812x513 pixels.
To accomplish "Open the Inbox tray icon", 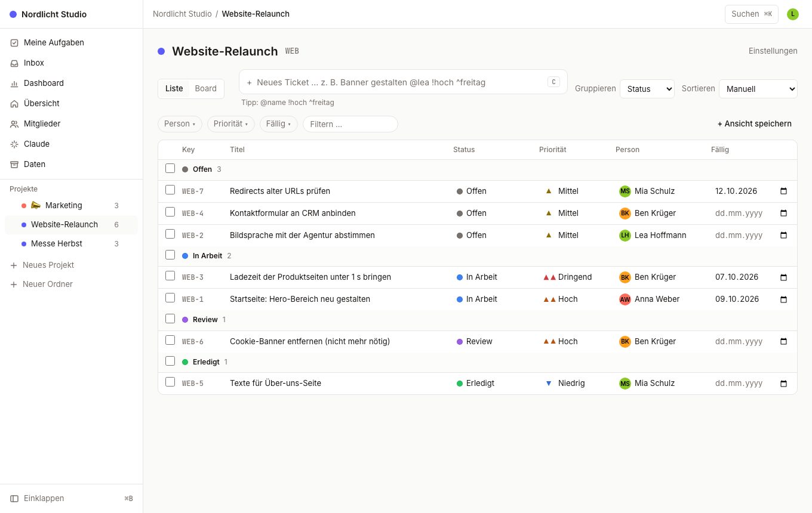I will (14, 63).
